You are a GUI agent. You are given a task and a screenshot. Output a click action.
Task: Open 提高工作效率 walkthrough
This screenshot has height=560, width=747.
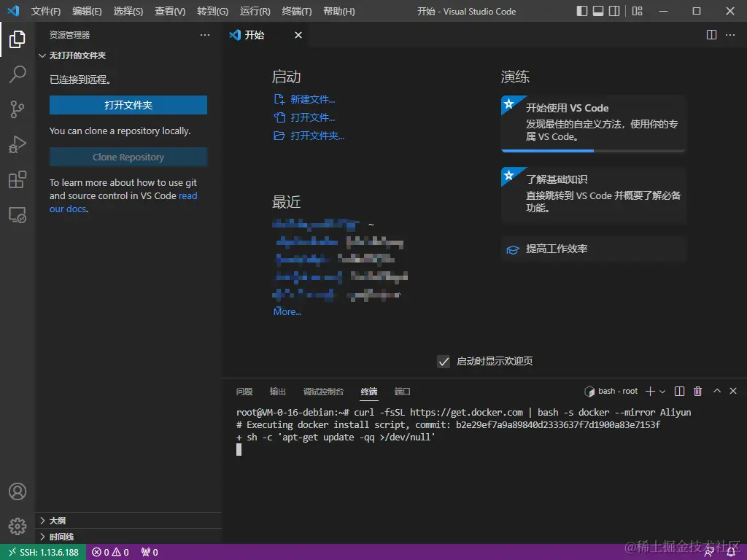tap(593, 249)
